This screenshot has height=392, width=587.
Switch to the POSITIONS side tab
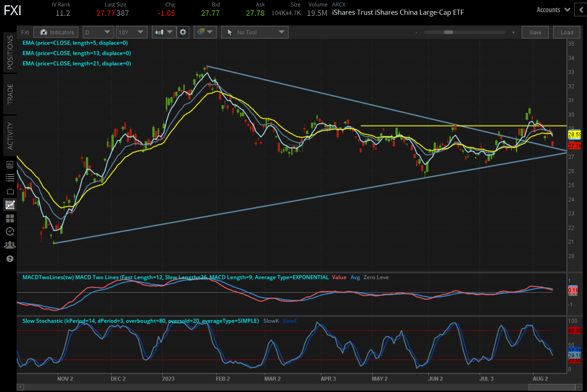pyautogui.click(x=10, y=52)
